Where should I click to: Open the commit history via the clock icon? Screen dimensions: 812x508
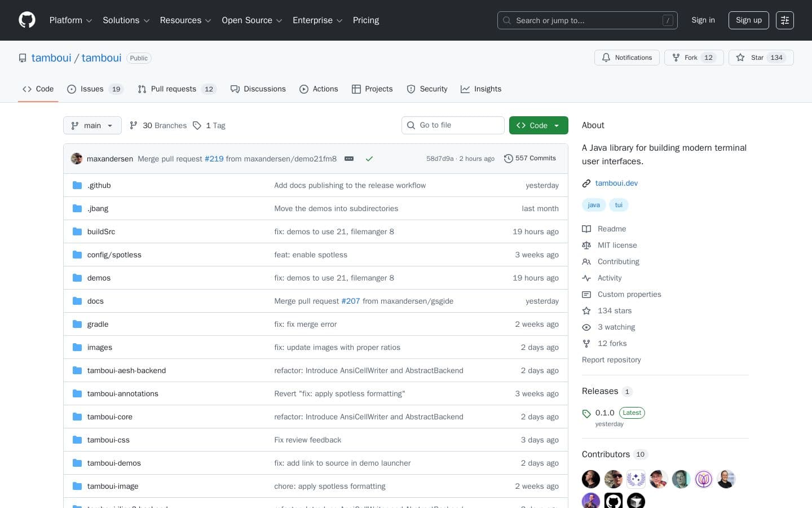[509, 158]
